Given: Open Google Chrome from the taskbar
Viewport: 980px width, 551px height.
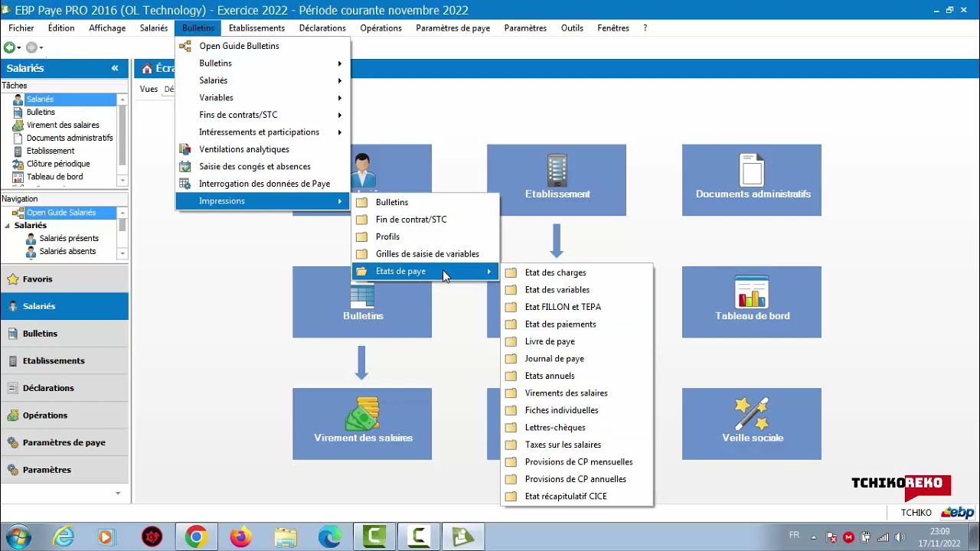Looking at the screenshot, I should [x=196, y=537].
